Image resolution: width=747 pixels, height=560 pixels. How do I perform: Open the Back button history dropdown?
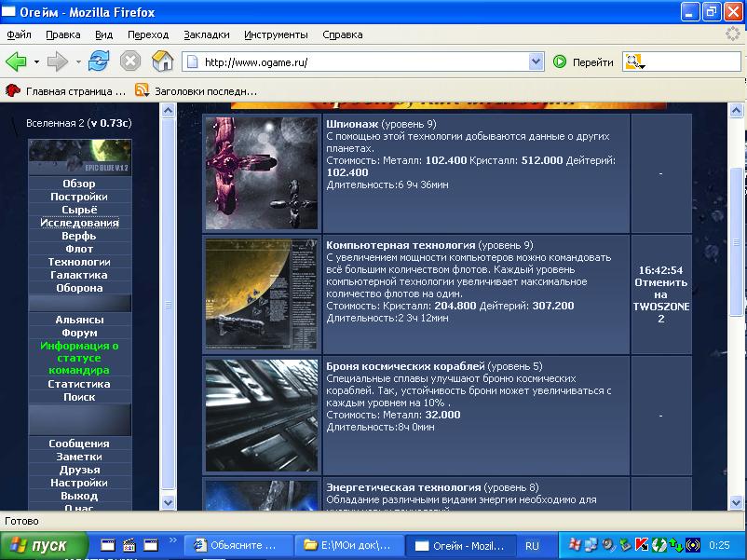coord(36,61)
